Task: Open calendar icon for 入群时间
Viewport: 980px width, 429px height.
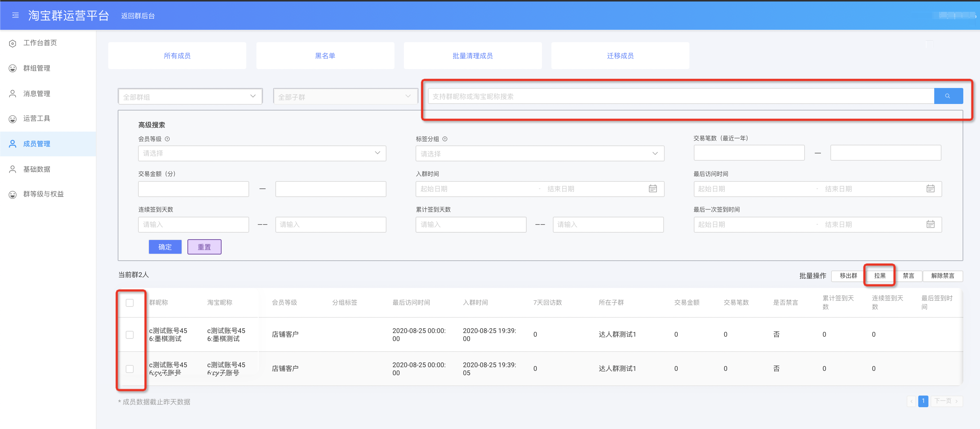Action: (x=653, y=189)
